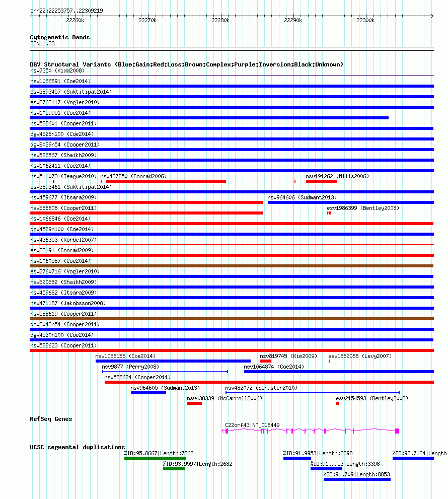448x499 pixels.
Task: Click the RefSeq Genes track title
Action: (51, 419)
